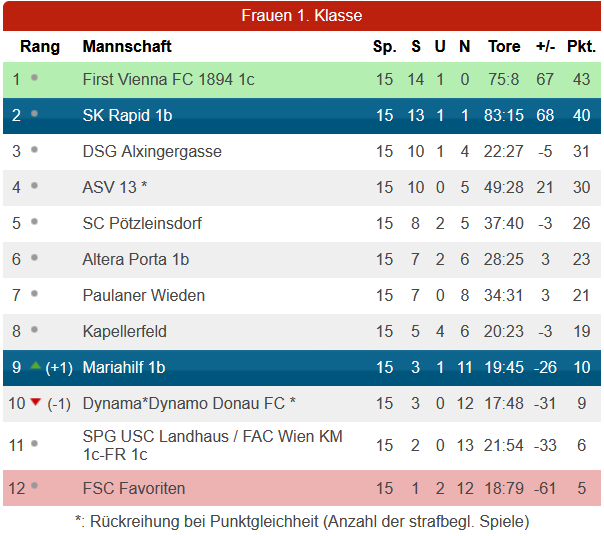Click the Pkt. column header
604x536 pixels.
(581, 47)
